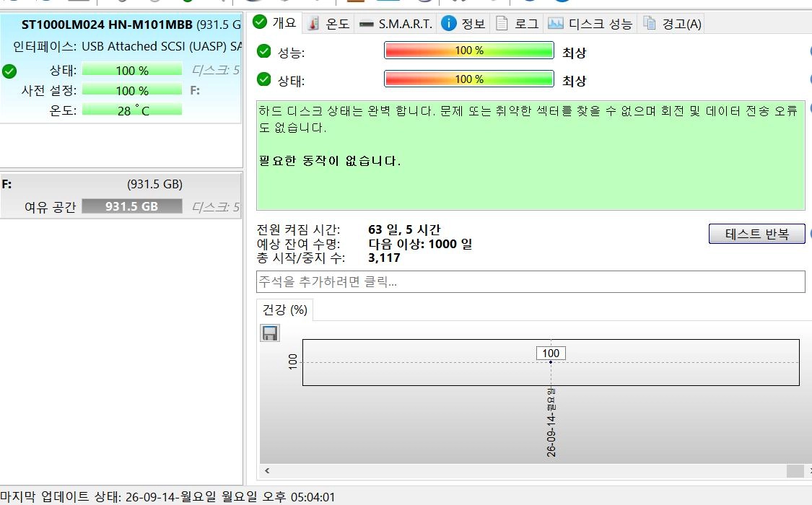Click the 3,117 start/stop count value
Viewport: 812px width, 505px height.
point(384,258)
